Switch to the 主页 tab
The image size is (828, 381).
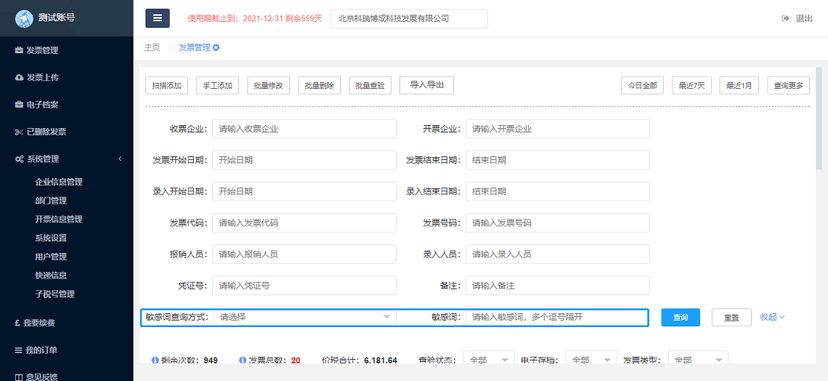pos(152,47)
